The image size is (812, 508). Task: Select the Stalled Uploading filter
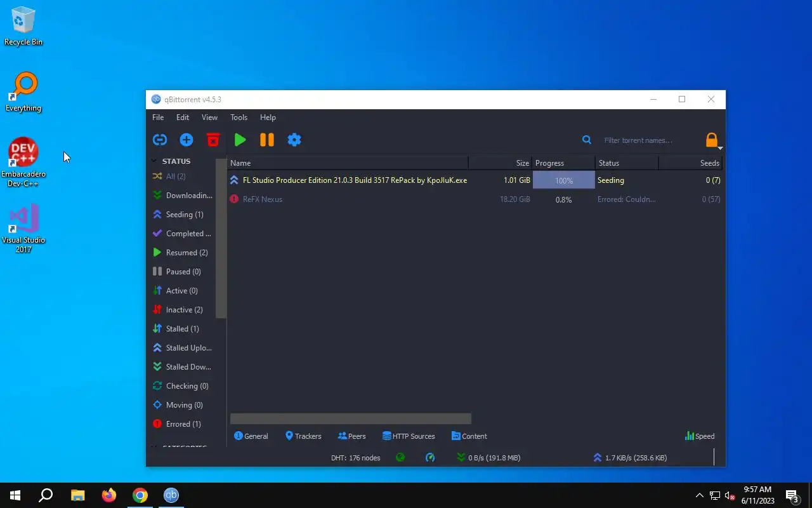[183, 347]
